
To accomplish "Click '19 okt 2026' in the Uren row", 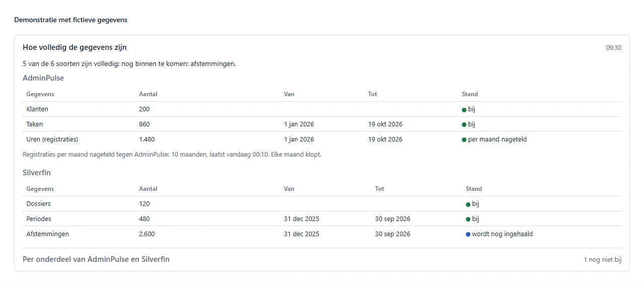I will point(385,139).
